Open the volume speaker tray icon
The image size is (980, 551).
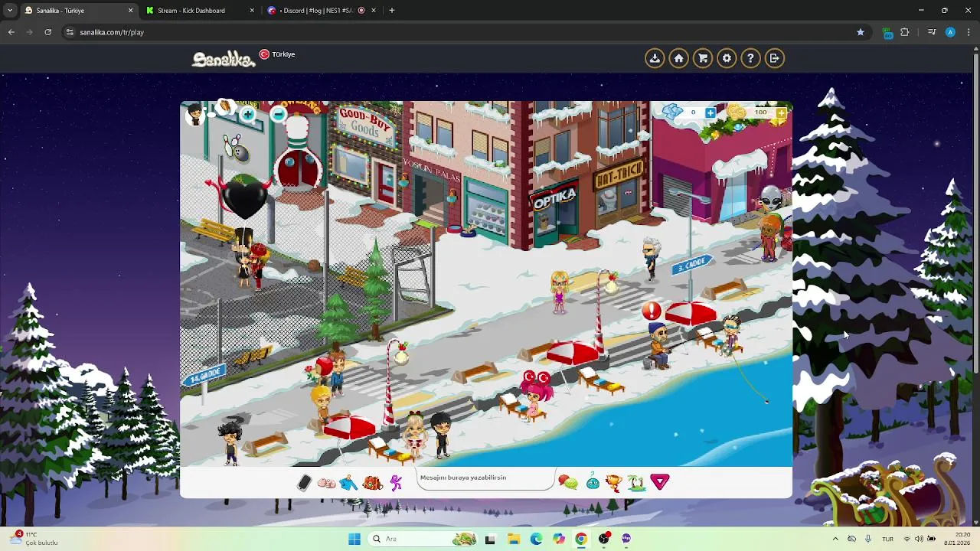(919, 539)
